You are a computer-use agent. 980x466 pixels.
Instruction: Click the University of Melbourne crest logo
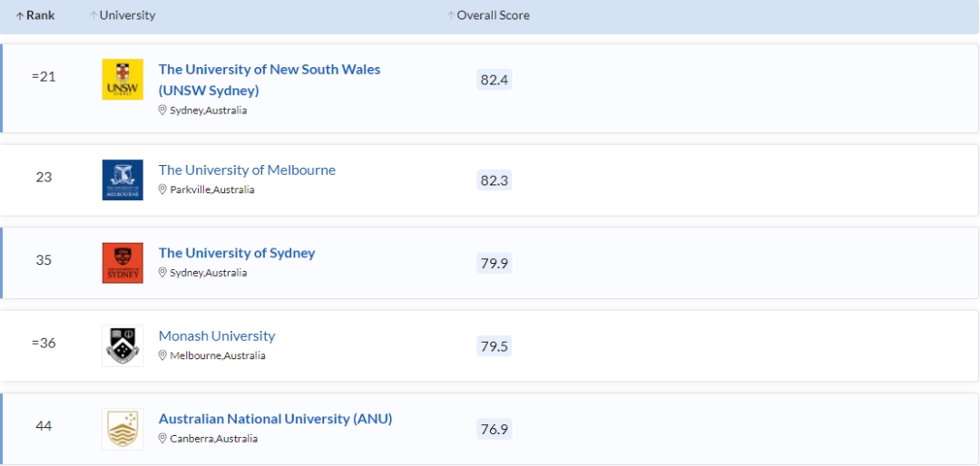[x=122, y=180]
